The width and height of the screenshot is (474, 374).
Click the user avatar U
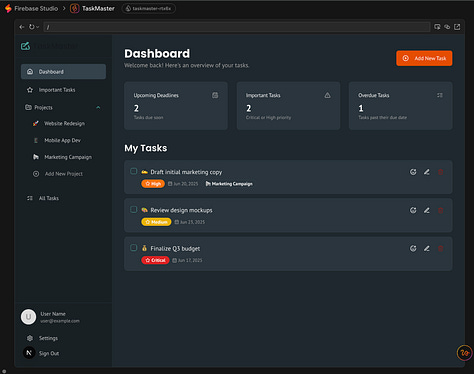click(28, 317)
